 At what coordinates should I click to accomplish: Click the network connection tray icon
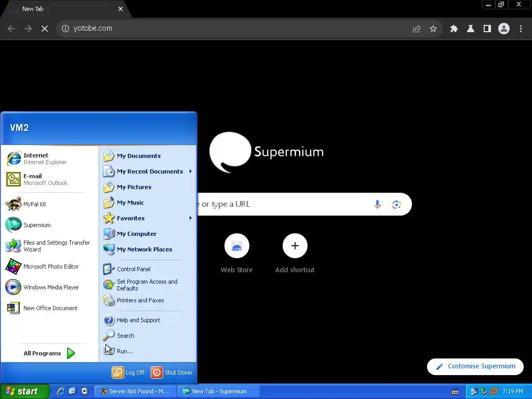tap(474, 392)
